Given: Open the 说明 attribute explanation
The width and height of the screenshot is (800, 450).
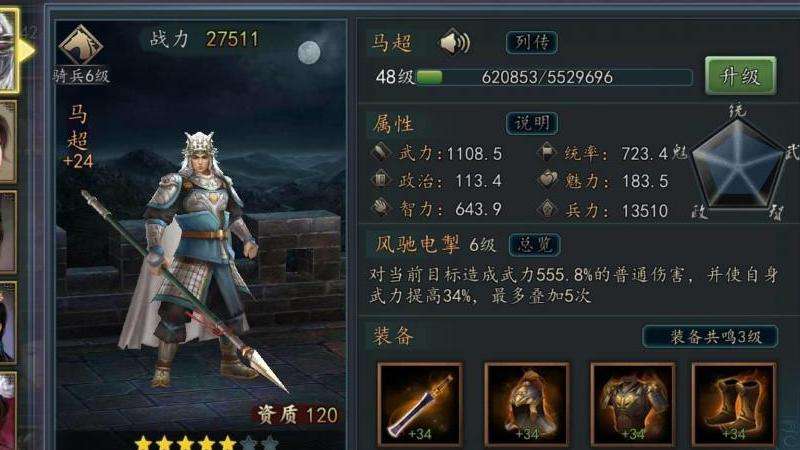Looking at the screenshot, I should (532, 123).
